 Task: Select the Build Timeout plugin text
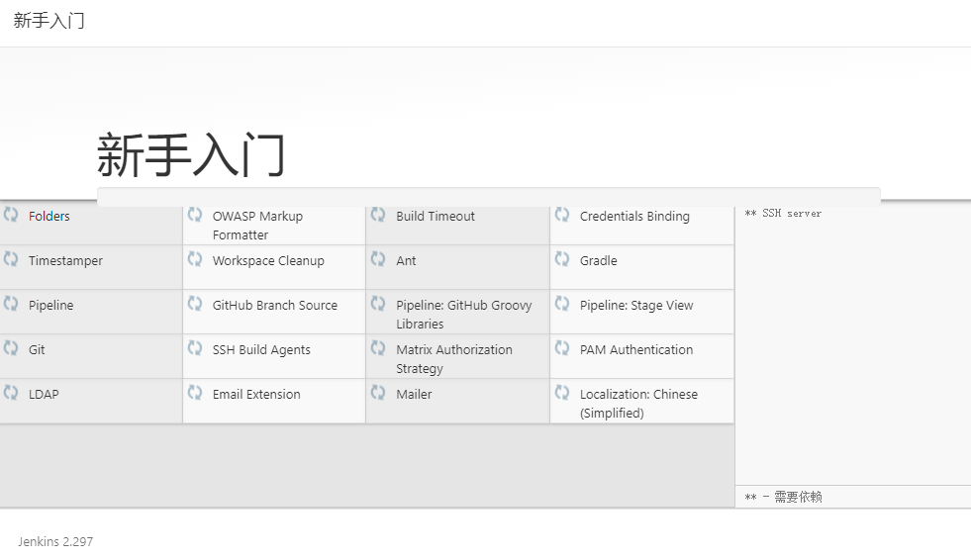436,216
